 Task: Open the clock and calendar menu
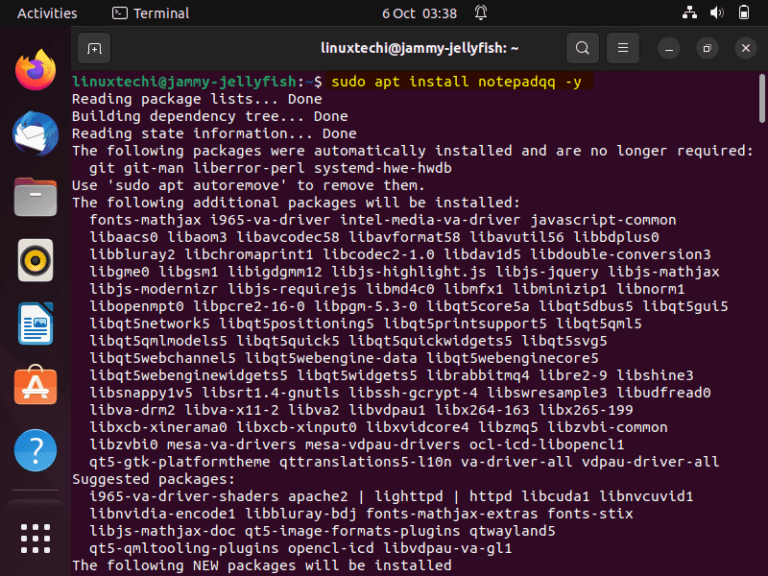419,13
